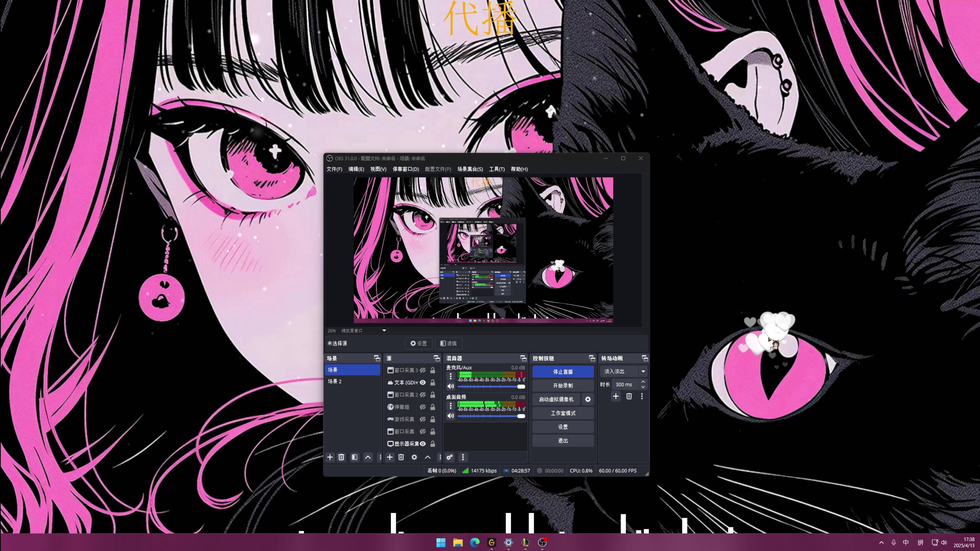Click the 桌面音频 volume slider handle
The image size is (980, 551).
(521, 416)
